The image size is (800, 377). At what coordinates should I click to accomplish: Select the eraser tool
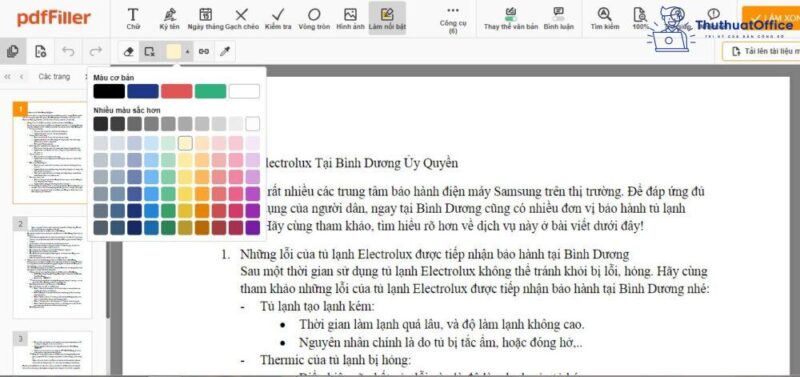(x=129, y=52)
